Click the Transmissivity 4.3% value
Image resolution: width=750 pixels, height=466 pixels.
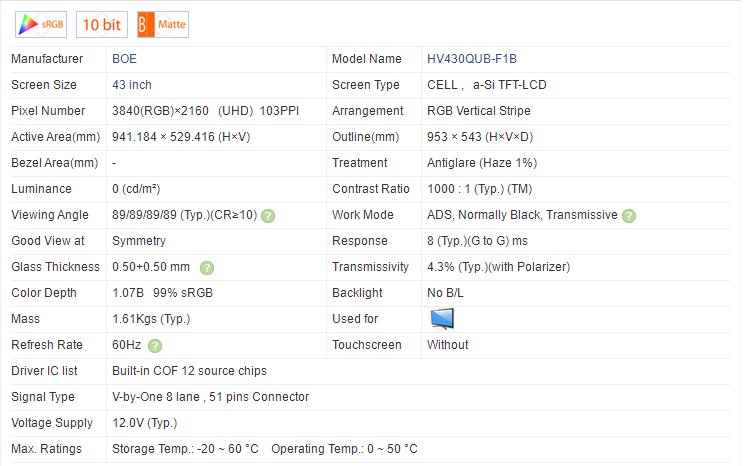click(x=498, y=267)
